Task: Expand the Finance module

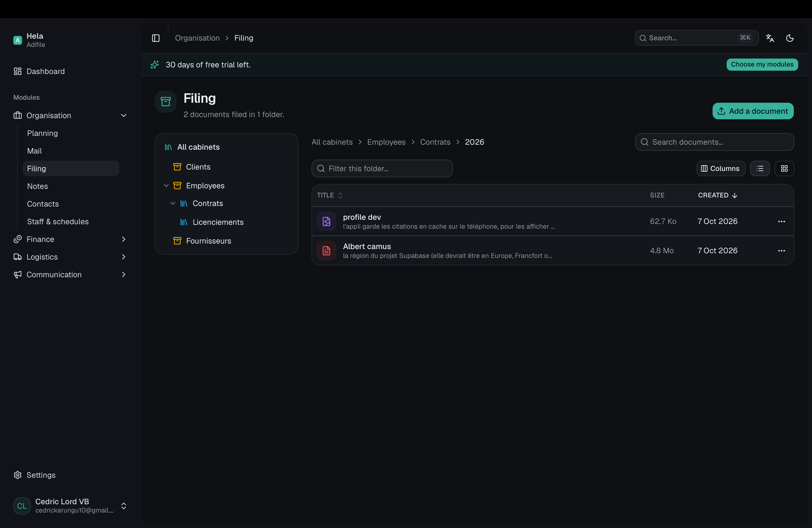Action: (70, 239)
